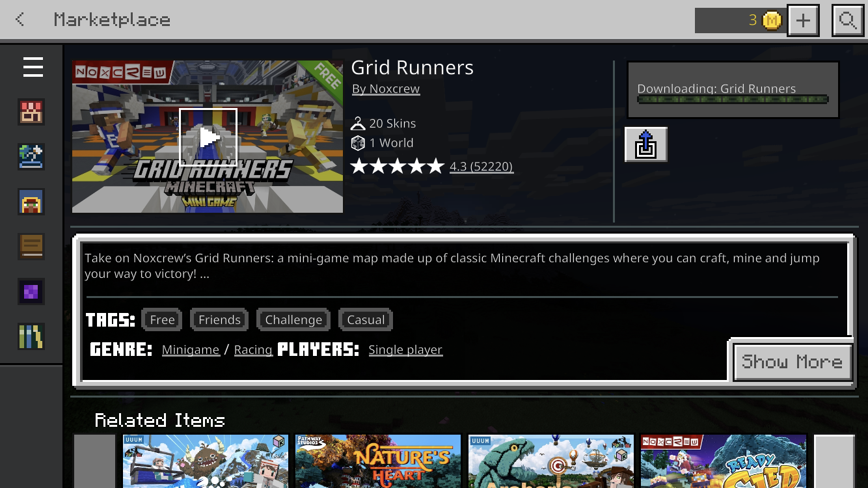
Task: Open the Racing genre link
Action: click(253, 350)
